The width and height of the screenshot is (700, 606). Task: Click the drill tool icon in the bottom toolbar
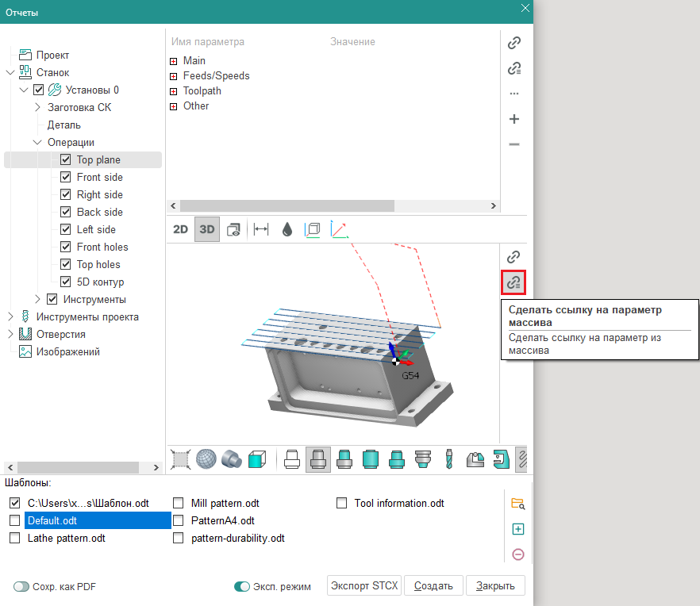448,458
